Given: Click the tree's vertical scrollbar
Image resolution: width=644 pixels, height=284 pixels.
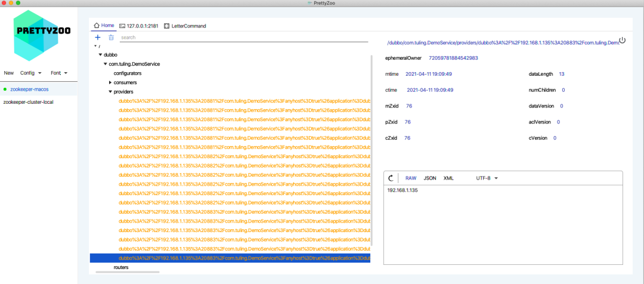Looking at the screenshot, I should (x=372, y=150).
